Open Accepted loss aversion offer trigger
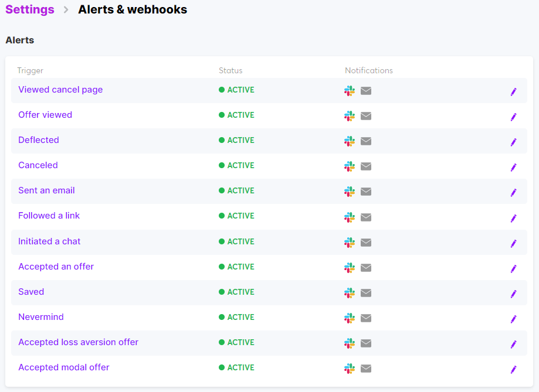Screen dimensions: 539x392 (79, 342)
